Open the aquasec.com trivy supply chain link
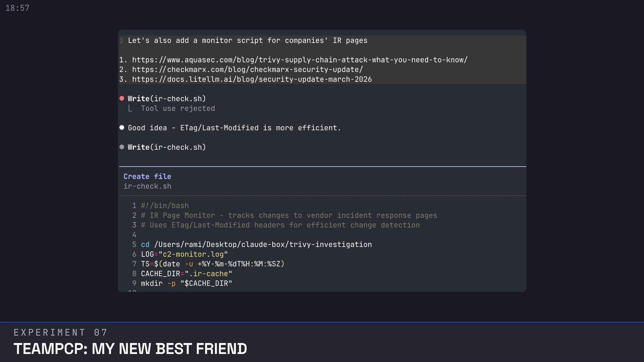644x362 pixels. coord(300,60)
